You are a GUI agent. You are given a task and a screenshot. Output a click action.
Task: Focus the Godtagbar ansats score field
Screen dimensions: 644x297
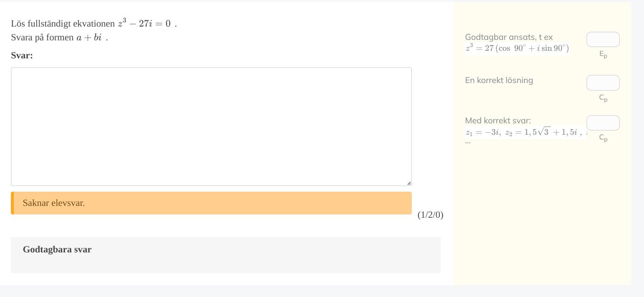(603, 39)
